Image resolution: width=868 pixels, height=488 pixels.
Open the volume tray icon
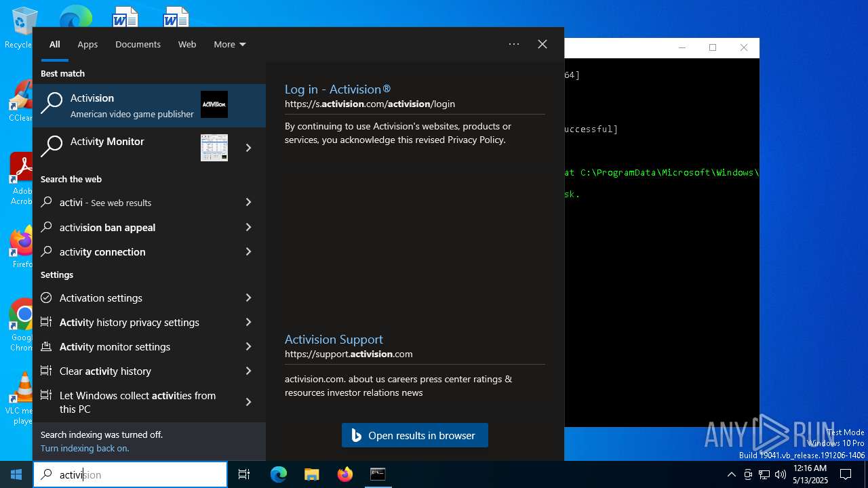pyautogui.click(x=781, y=474)
